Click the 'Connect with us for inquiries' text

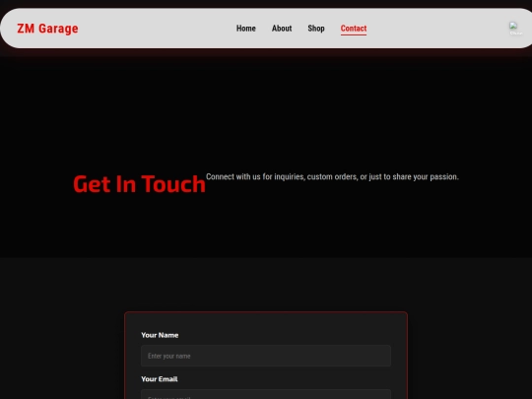[332, 176]
